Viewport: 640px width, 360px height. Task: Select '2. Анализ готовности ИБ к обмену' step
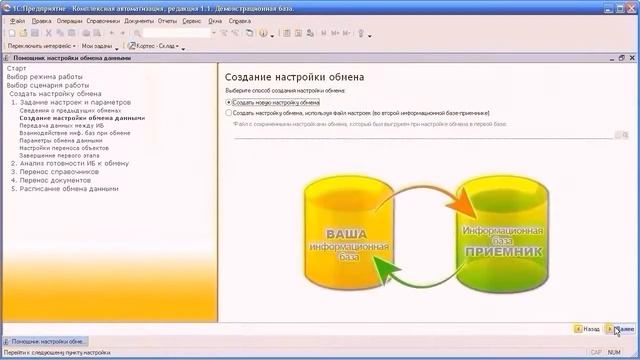[x=70, y=163]
